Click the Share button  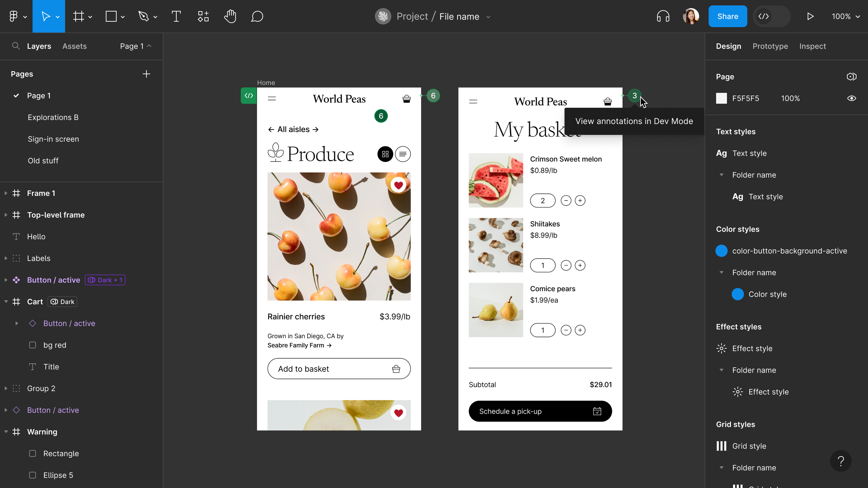tap(727, 16)
